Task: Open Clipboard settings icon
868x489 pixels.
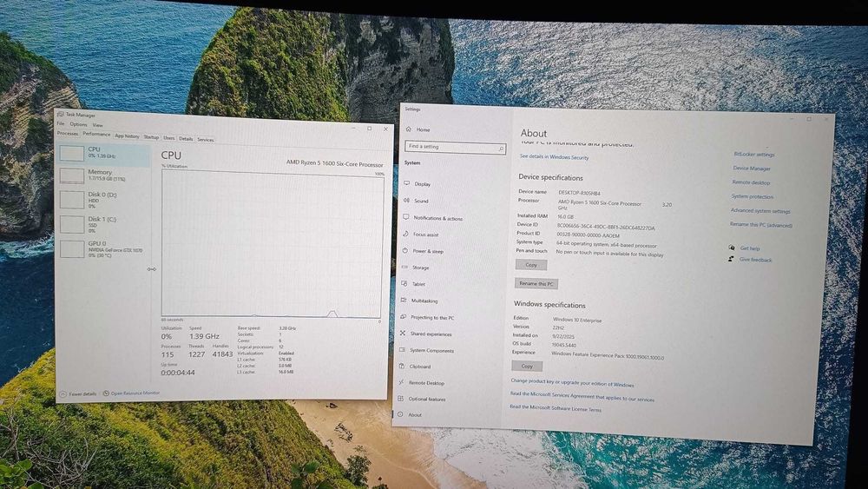Action: (401, 366)
